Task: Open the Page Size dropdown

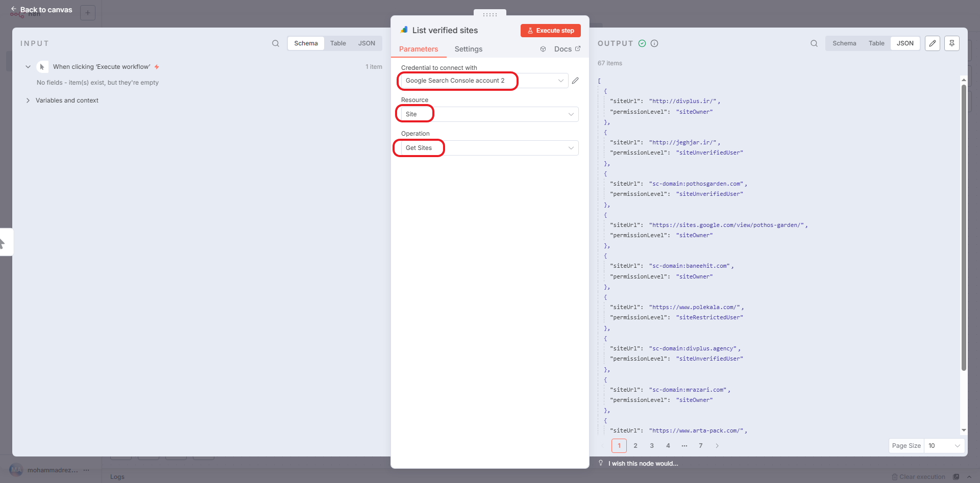Action: point(944,446)
